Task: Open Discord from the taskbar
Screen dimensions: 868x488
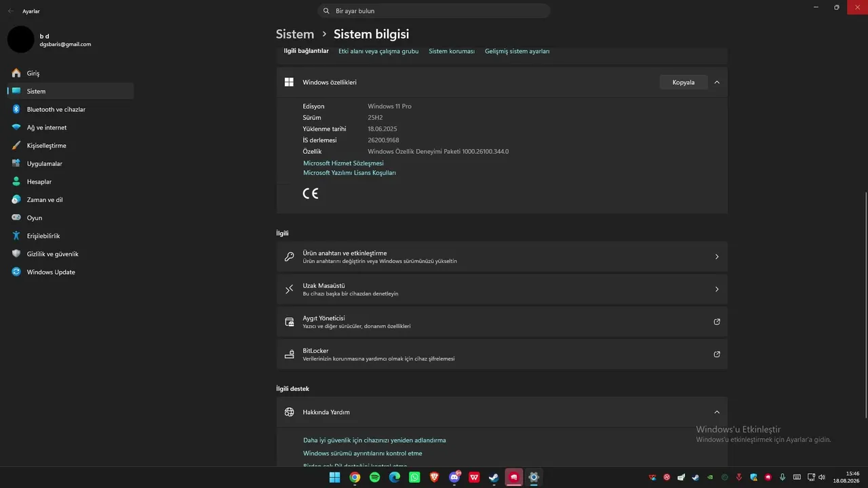Action: (x=454, y=478)
